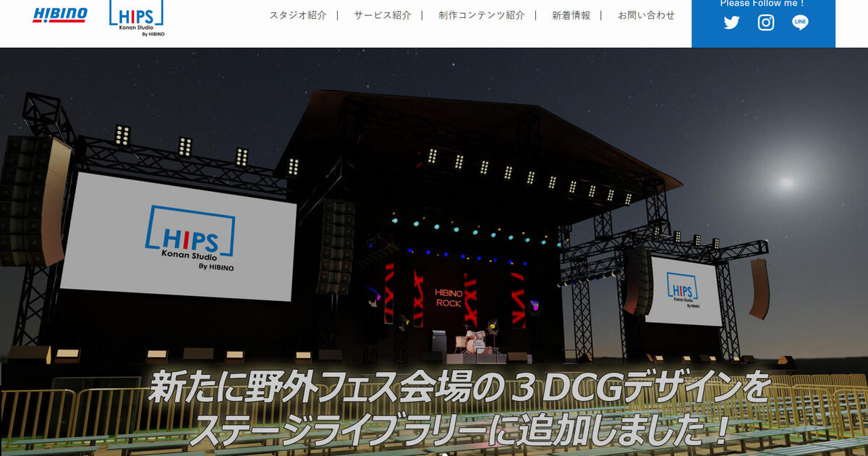Click the HIBINO ROCK center stage display
This screenshot has width=868, height=456.
click(x=448, y=297)
